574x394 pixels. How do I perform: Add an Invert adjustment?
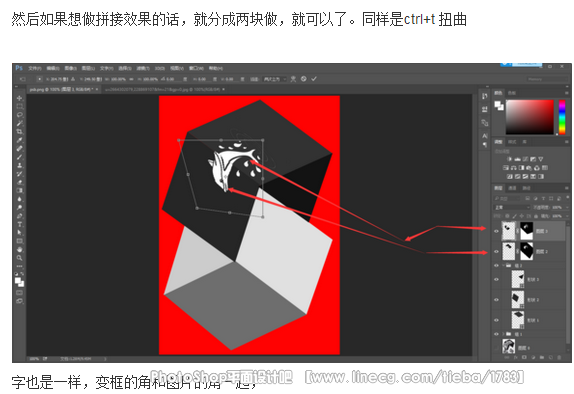pyautogui.click(x=509, y=176)
